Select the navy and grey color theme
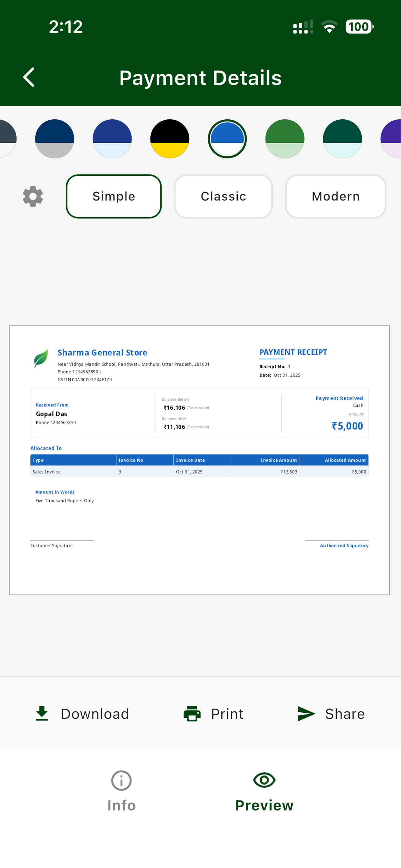401x868 pixels. coord(55,139)
